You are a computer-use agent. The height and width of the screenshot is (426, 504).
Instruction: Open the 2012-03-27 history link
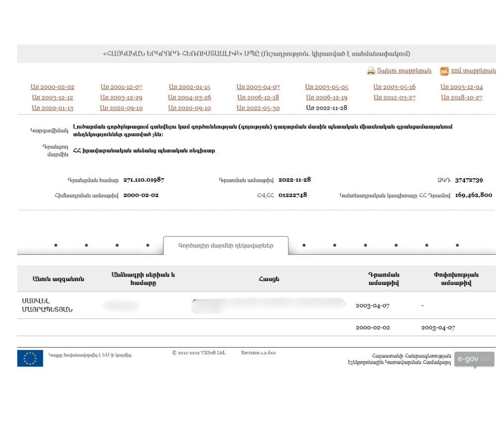(x=394, y=97)
